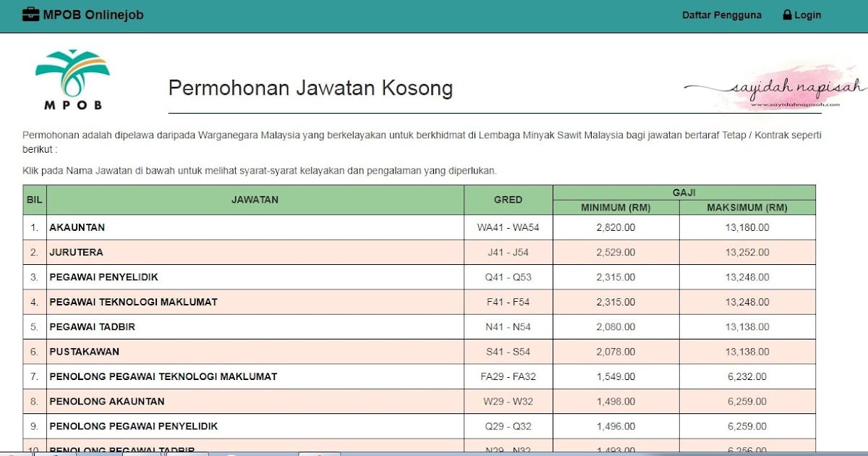This screenshot has height=456, width=868.
Task: Click the GRED column header
Action: [509, 200]
